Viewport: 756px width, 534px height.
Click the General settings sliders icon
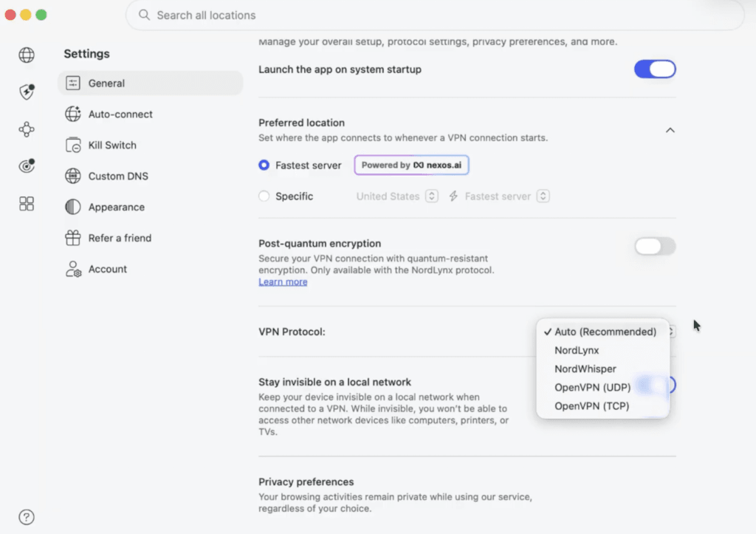click(x=73, y=83)
